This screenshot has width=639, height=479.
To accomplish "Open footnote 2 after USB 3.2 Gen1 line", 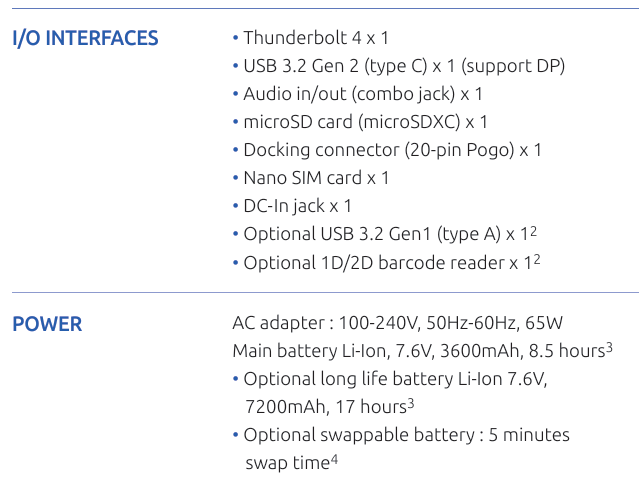I will tap(534, 231).
